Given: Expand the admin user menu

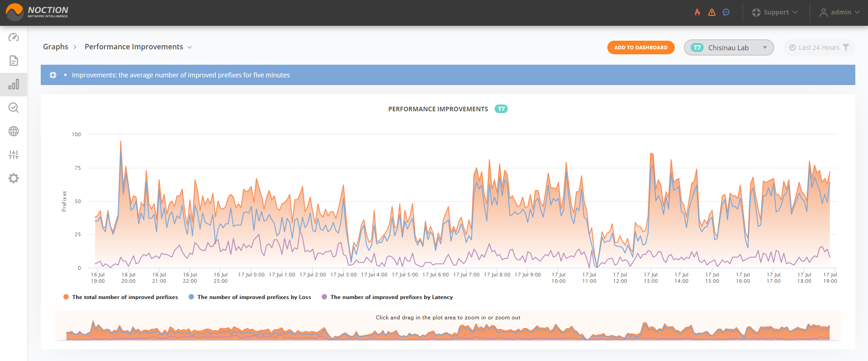Looking at the screenshot, I should [x=839, y=12].
